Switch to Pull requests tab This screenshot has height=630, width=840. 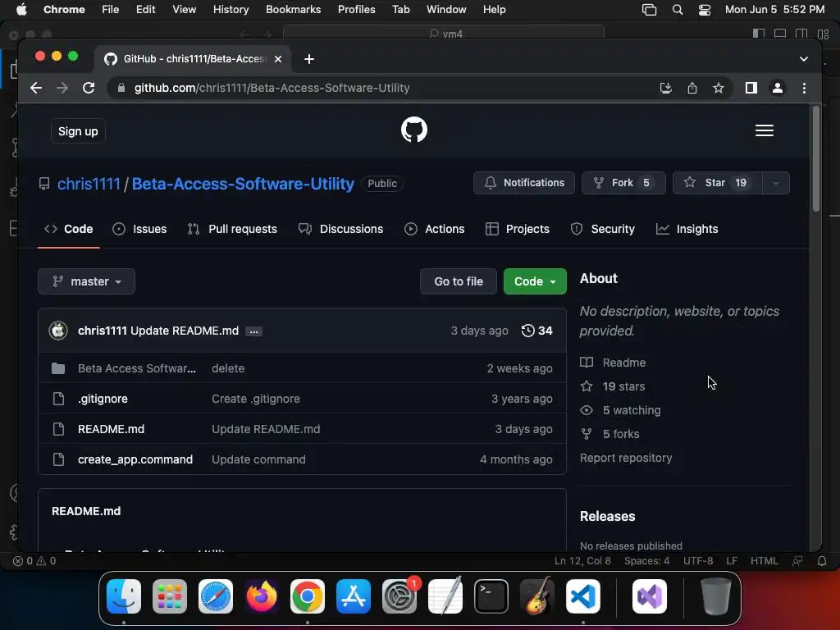(232, 230)
